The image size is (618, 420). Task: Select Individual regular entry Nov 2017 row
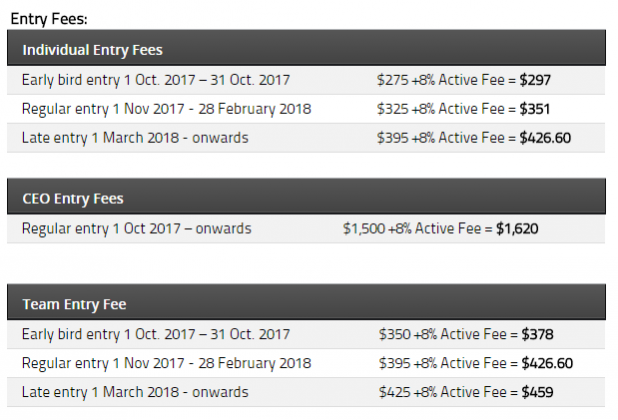(x=306, y=109)
